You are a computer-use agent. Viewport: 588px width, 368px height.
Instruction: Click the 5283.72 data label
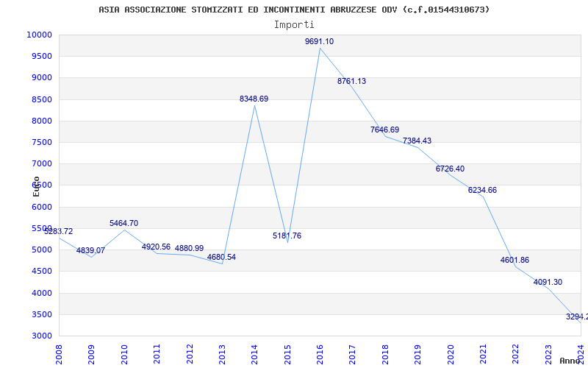59,231
